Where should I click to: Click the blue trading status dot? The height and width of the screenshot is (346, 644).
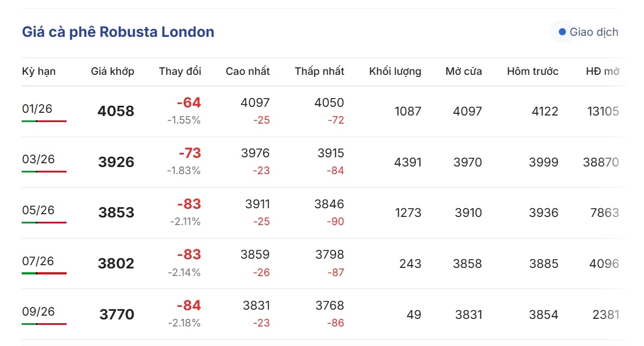562,32
